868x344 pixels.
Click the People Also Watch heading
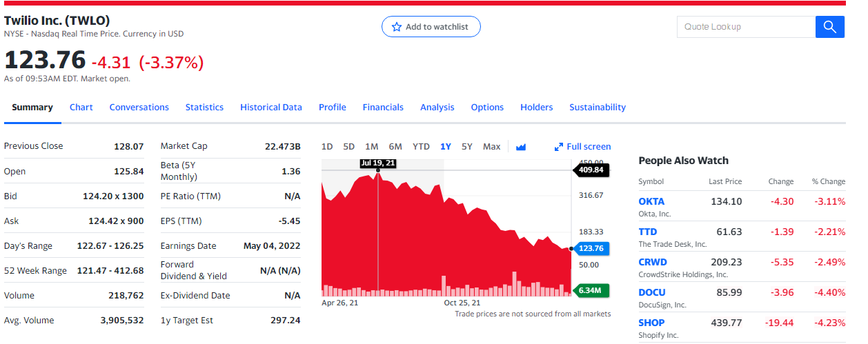pos(683,161)
